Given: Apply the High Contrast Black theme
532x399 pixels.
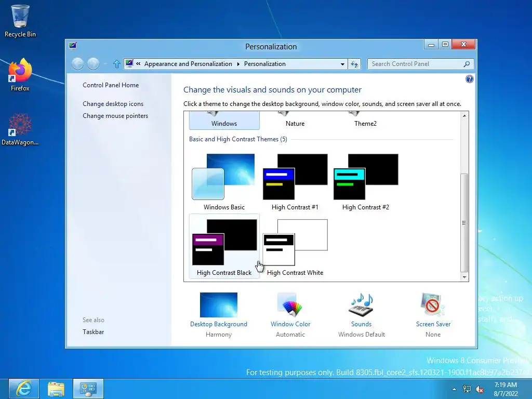Looking at the screenshot, I should tap(224, 247).
